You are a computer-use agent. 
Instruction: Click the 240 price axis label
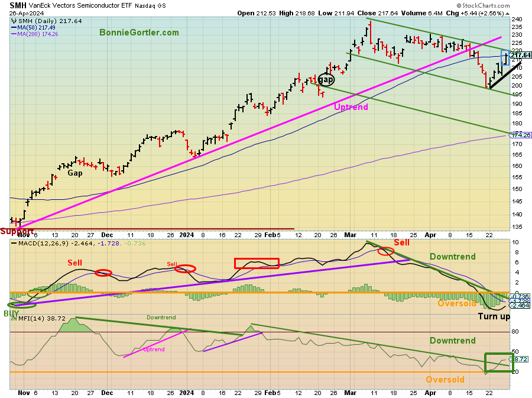[517, 20]
